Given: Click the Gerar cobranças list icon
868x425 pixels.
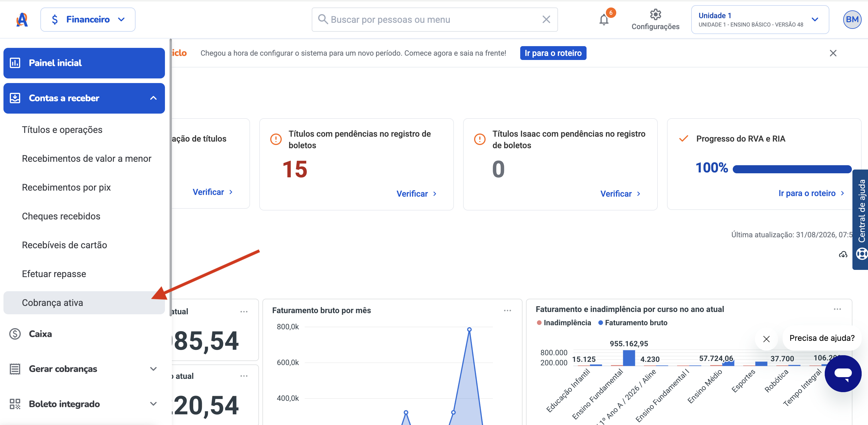Looking at the screenshot, I should pos(15,369).
